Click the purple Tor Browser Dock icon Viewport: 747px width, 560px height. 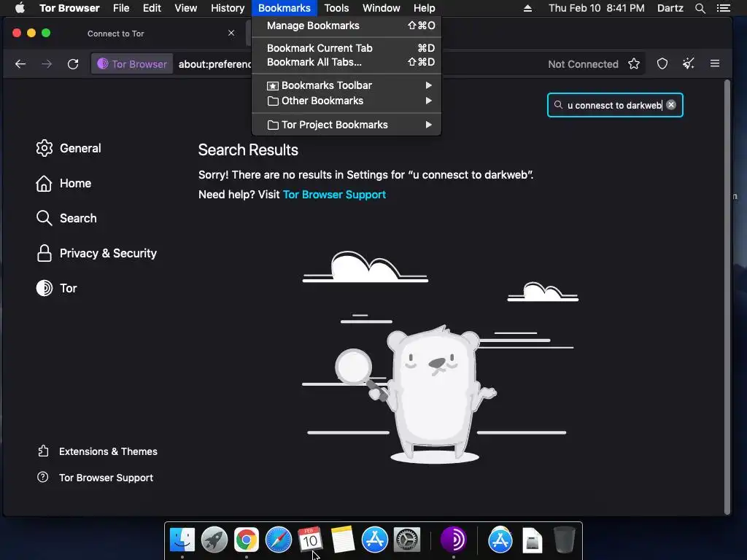pyautogui.click(x=454, y=540)
